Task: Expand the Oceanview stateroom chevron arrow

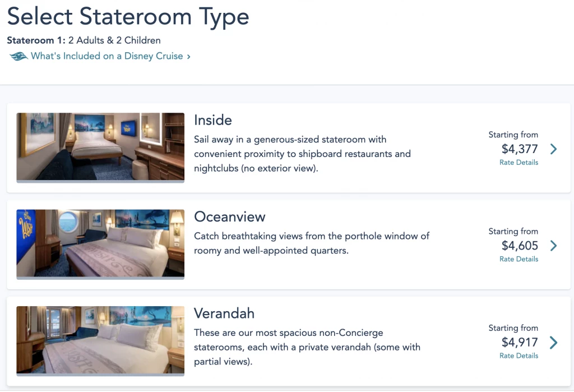Action: point(553,246)
